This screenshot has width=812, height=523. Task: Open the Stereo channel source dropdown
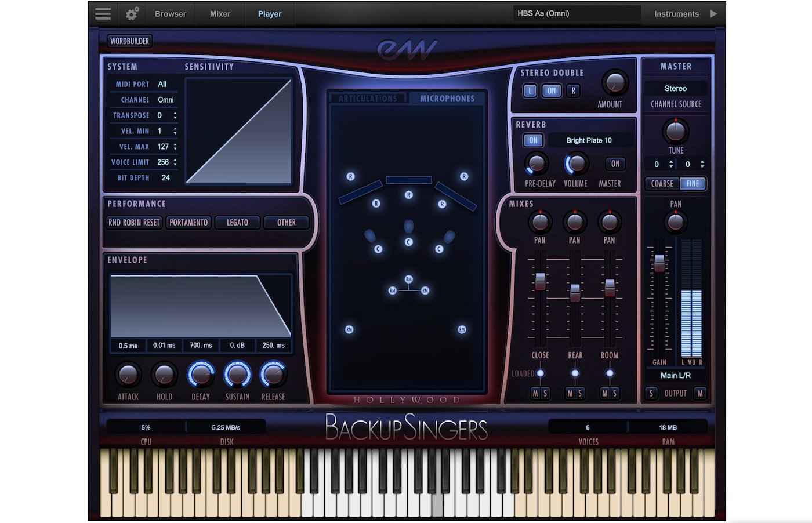676,89
